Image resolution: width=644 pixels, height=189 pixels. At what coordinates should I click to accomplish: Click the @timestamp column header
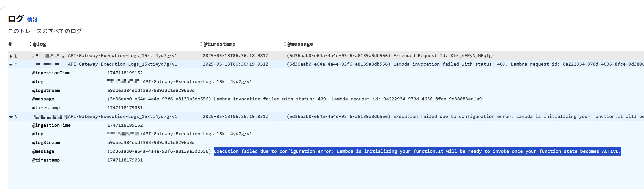219,44
